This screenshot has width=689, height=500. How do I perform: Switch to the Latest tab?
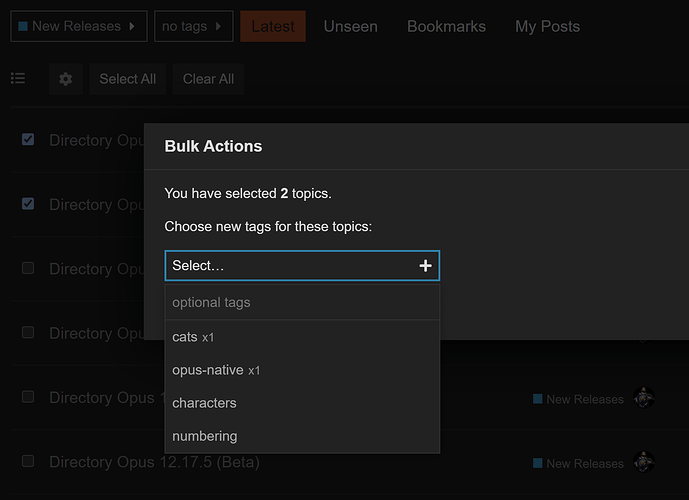coord(273,26)
